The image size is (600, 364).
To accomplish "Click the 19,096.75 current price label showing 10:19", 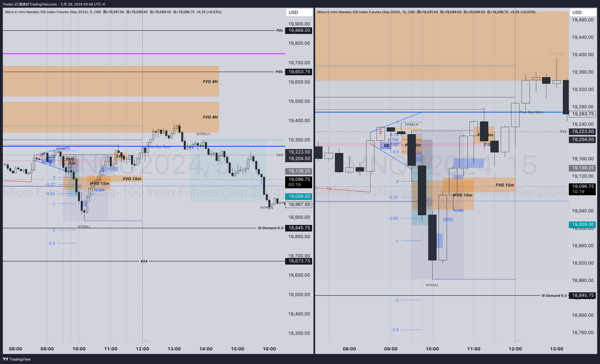I will (582, 189).
